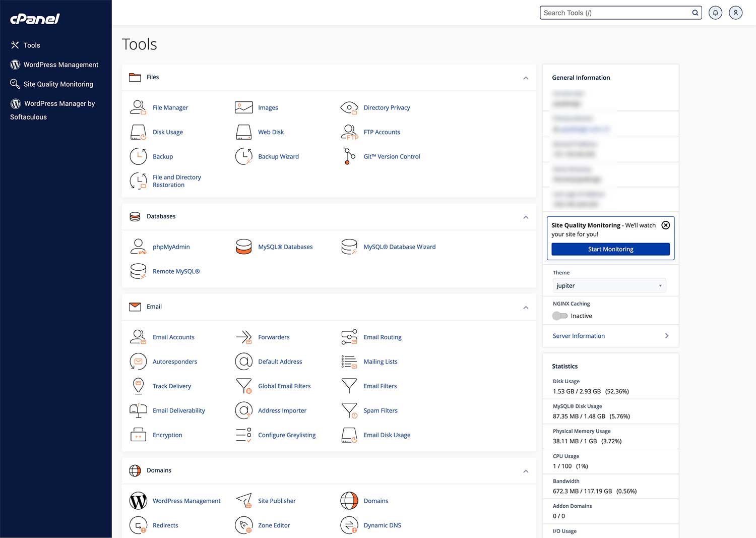756x538 pixels.
Task: Open the Forwarders arrow icon
Action: coord(243,337)
